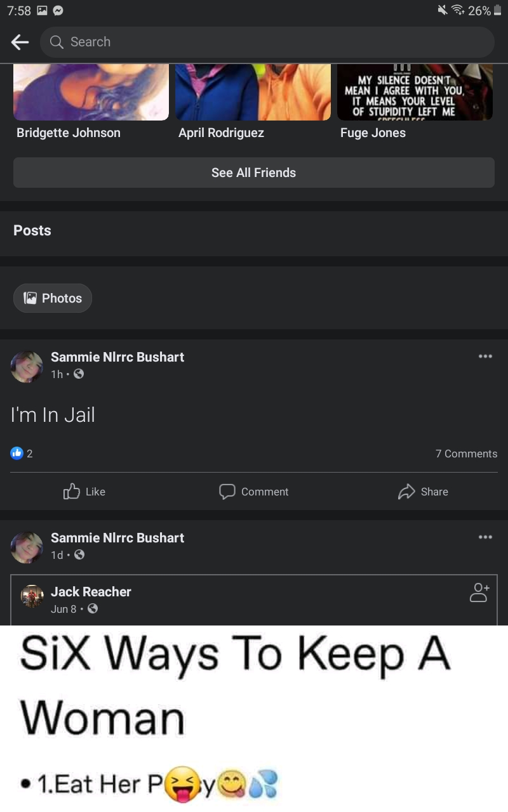This screenshot has height=812, width=508.
Task: Tap Sammie Nlrrc Bushart avatar on first post
Action: 27,367
